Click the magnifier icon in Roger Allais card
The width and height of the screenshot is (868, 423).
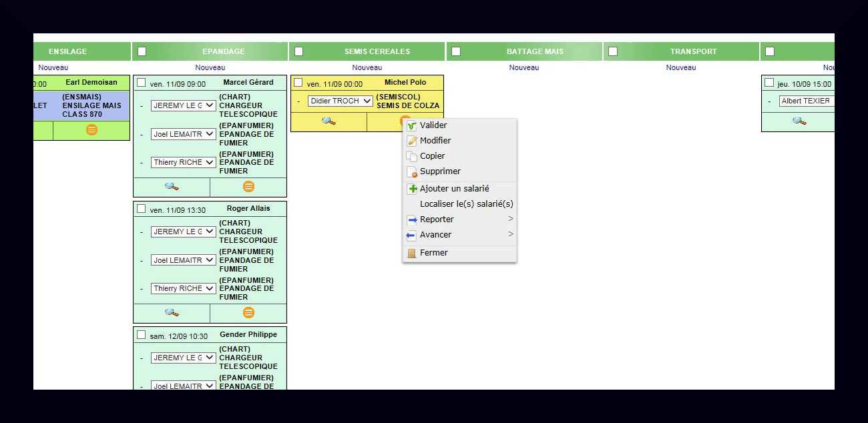172,313
